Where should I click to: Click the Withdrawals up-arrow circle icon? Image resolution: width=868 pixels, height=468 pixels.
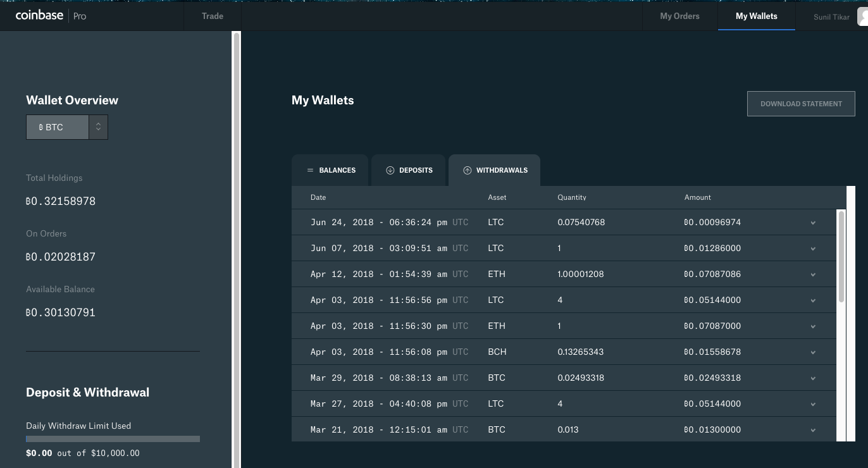[x=468, y=170]
